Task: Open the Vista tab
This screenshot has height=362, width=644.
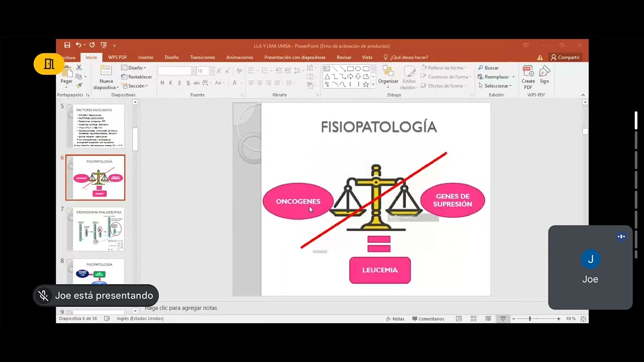Action: click(x=367, y=57)
